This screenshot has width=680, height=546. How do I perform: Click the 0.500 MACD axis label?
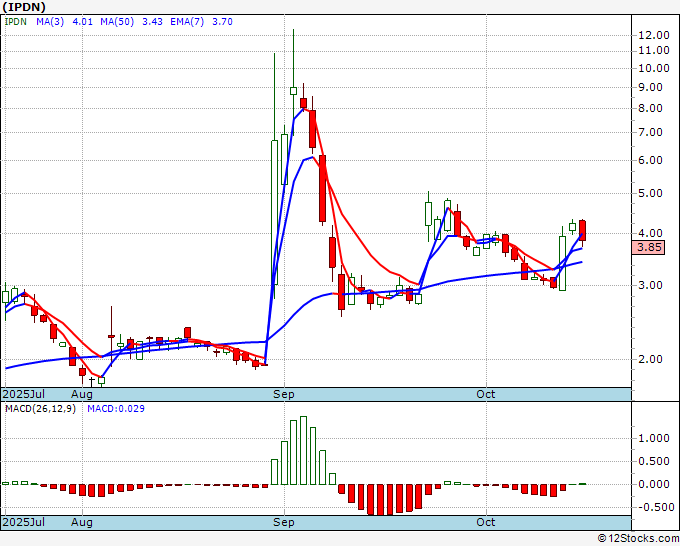[x=654, y=461]
